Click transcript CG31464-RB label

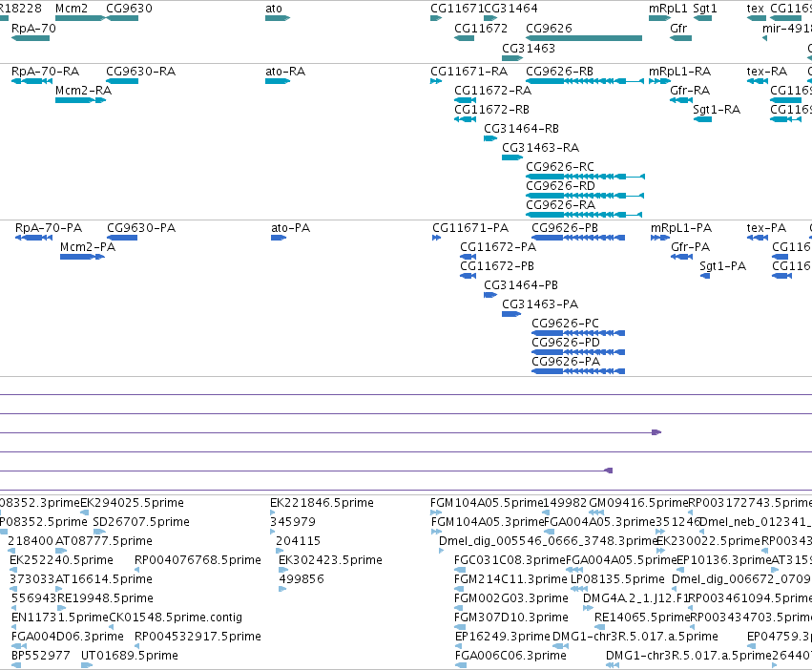tap(522, 129)
